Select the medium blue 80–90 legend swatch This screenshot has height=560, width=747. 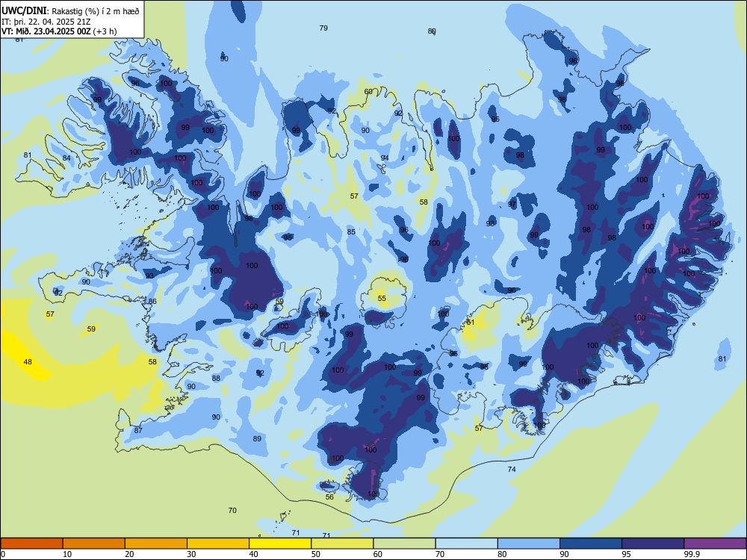point(529,544)
